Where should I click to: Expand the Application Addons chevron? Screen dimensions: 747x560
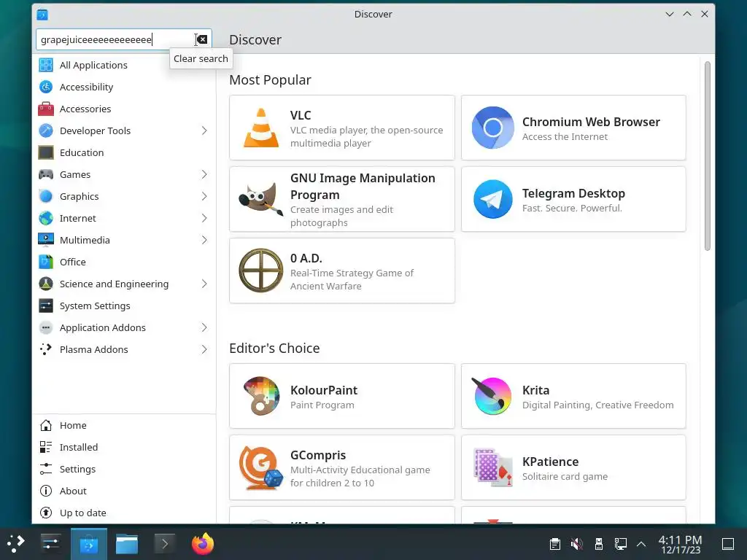coord(204,327)
